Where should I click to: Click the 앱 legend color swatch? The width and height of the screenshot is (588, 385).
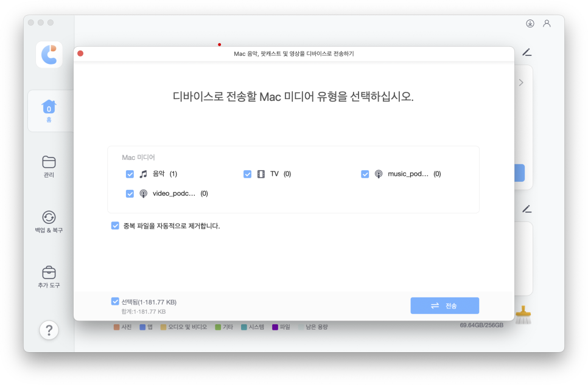pos(142,327)
